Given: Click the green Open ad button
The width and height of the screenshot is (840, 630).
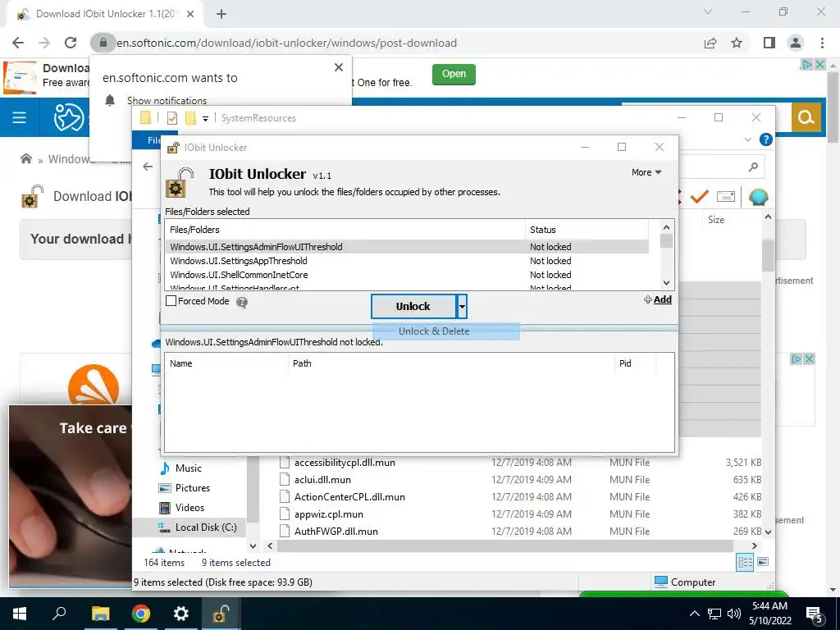Looking at the screenshot, I should pyautogui.click(x=454, y=74).
